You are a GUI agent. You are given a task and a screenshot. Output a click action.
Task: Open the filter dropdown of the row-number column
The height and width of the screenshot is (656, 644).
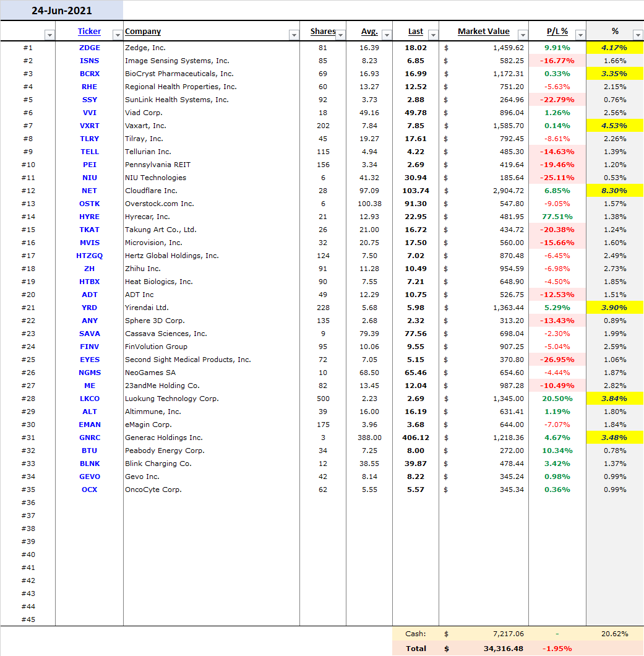tap(49, 35)
